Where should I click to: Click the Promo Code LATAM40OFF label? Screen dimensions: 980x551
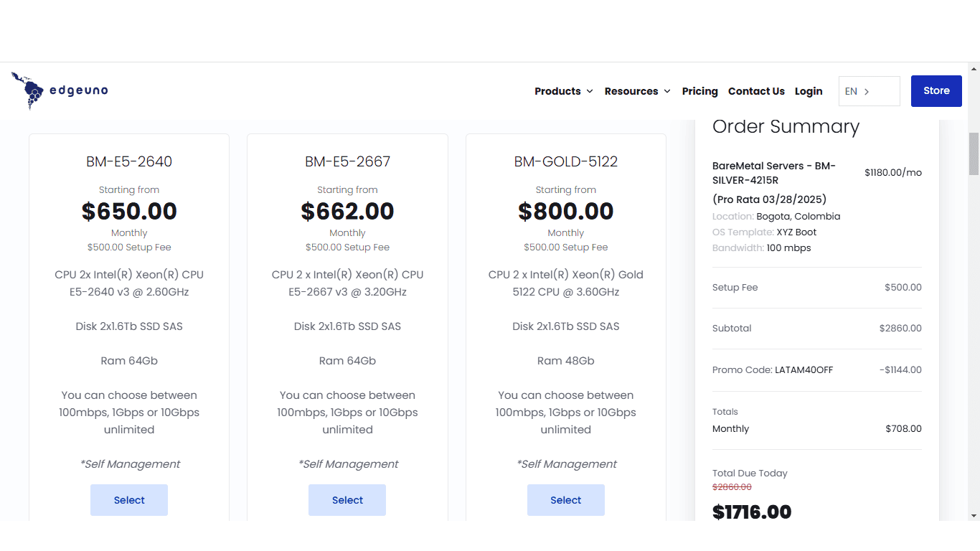click(x=773, y=370)
